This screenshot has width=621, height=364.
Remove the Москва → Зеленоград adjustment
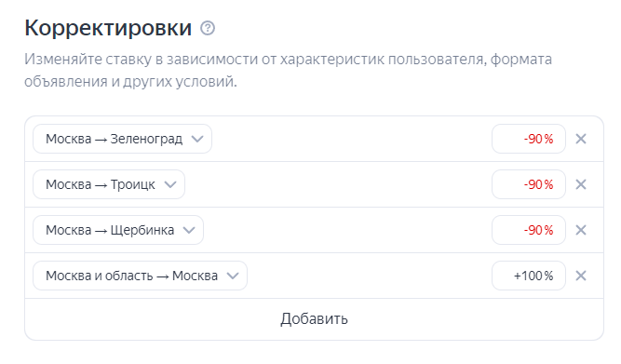tap(581, 139)
